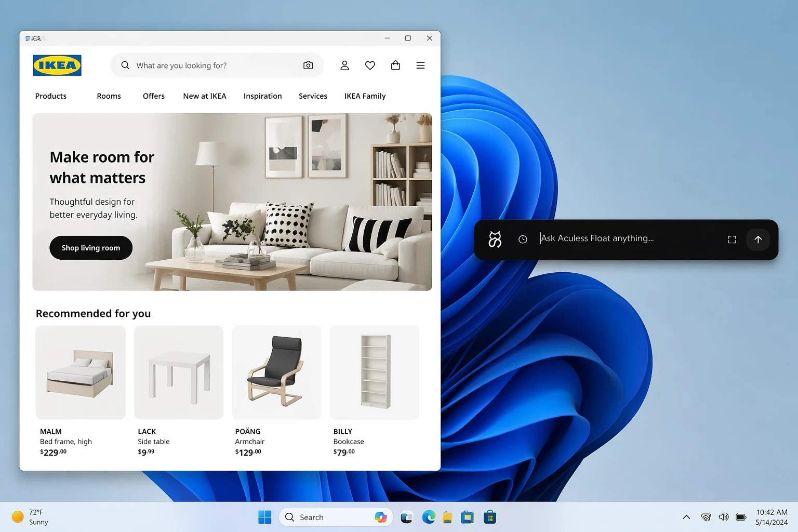The height and width of the screenshot is (532, 798).
Task: Click the $9.99 price text
Action: [x=146, y=452]
